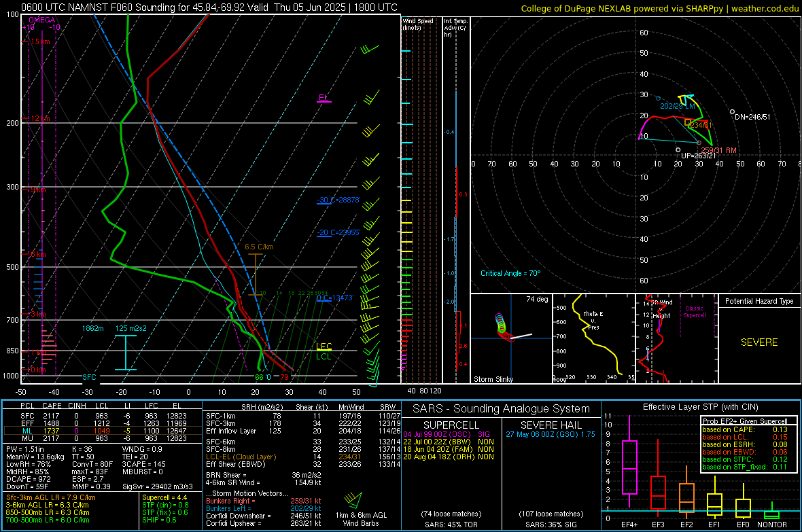
Task: Click the yellow SEVERE hazard text
Action: [x=759, y=342]
